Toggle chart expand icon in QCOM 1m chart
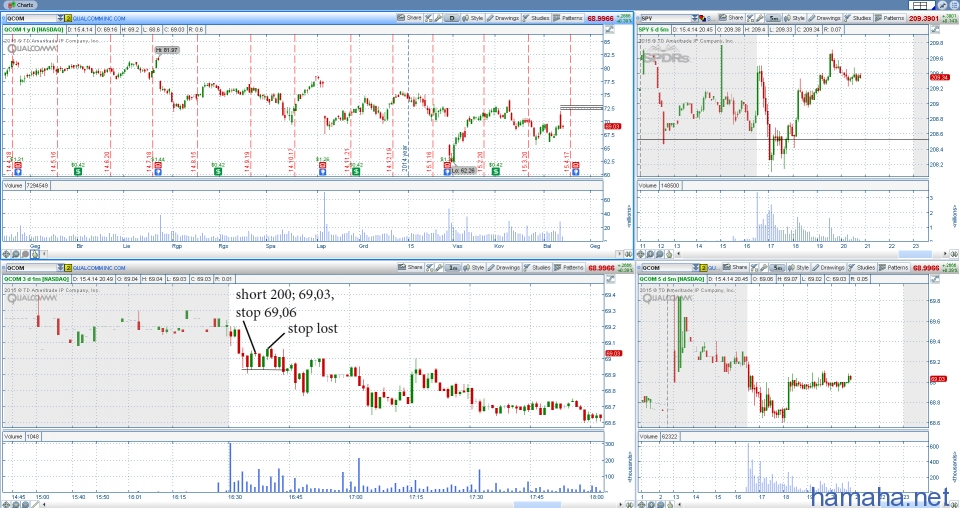 [x=609, y=278]
